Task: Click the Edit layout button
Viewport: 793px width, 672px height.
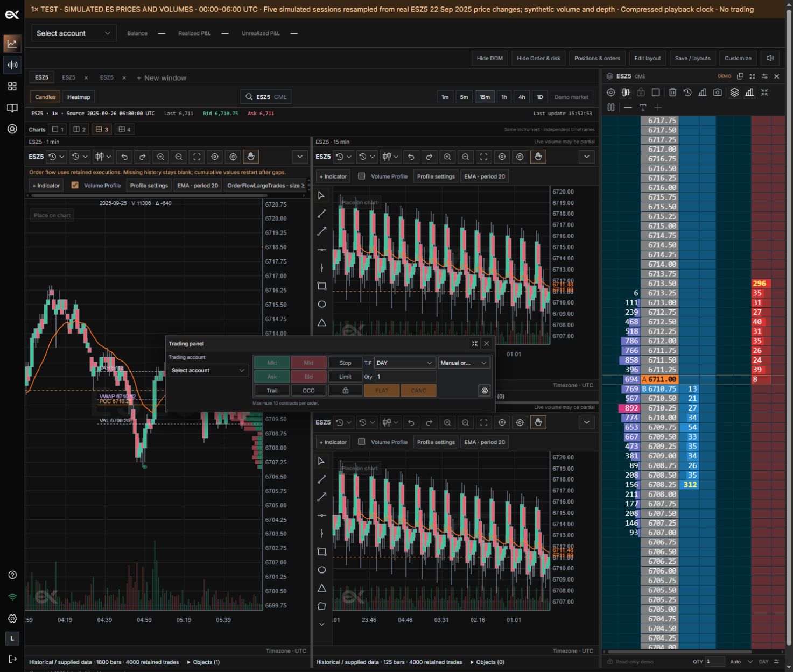Action: click(647, 58)
